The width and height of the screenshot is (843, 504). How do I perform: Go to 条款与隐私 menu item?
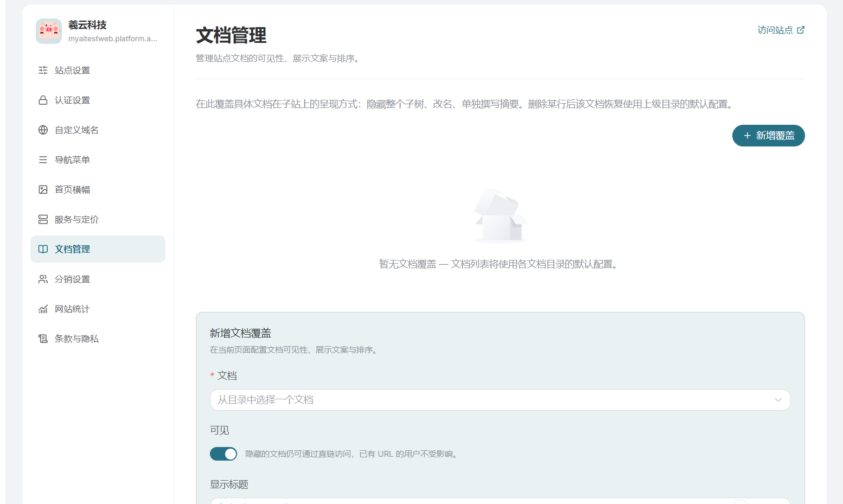click(x=98, y=339)
